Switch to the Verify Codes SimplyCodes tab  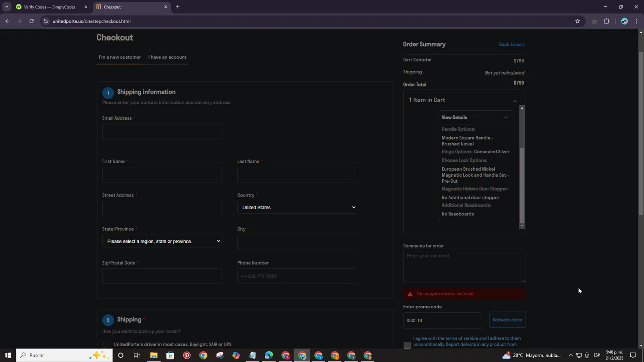49,7
